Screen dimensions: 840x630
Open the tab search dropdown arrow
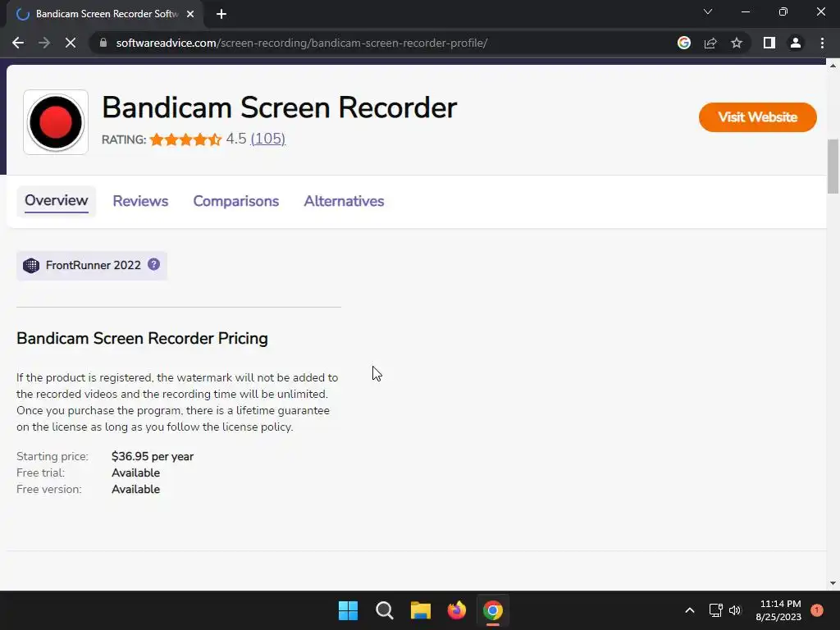708,11
